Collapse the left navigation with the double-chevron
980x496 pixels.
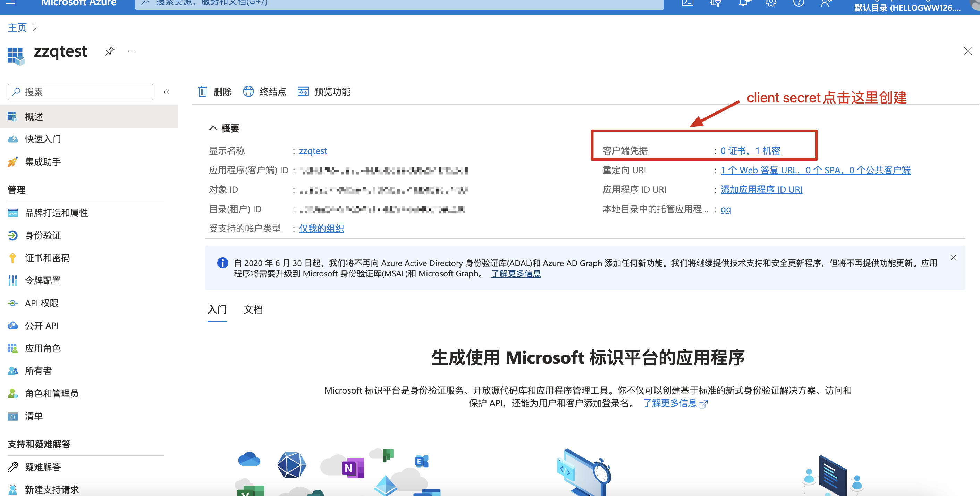coord(167,92)
